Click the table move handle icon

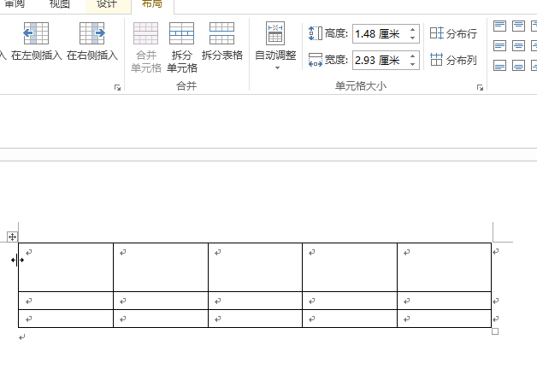coord(12,237)
